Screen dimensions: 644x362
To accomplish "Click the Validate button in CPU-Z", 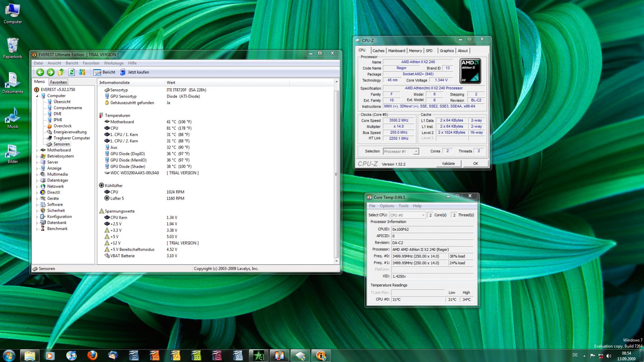I will pyautogui.click(x=448, y=164).
